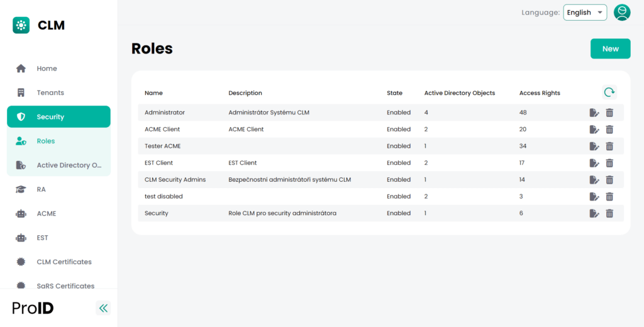
Task: Click description 'Bezpečnostní administrátoři systému CLM'
Action: tap(289, 179)
